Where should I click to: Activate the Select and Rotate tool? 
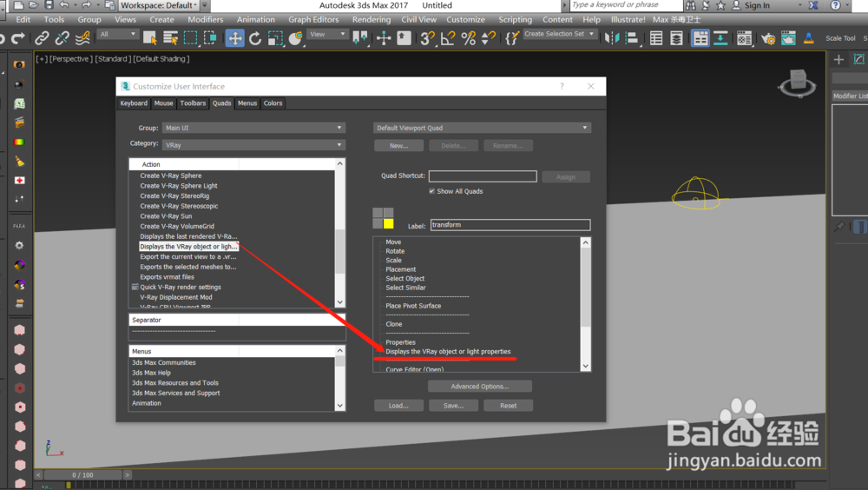coord(255,38)
